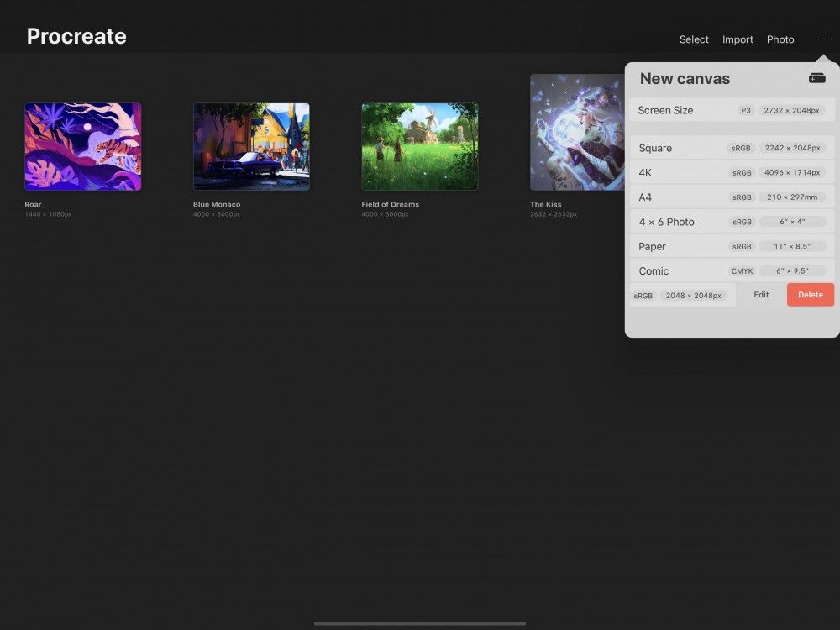
Task: Choose the 4 × 6 Photo preset
Action: click(x=732, y=222)
